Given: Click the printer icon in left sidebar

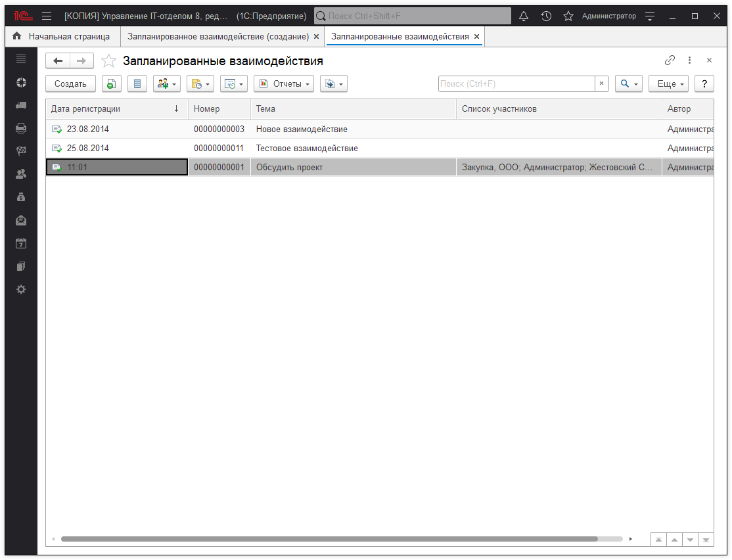Looking at the screenshot, I should pos(21,128).
